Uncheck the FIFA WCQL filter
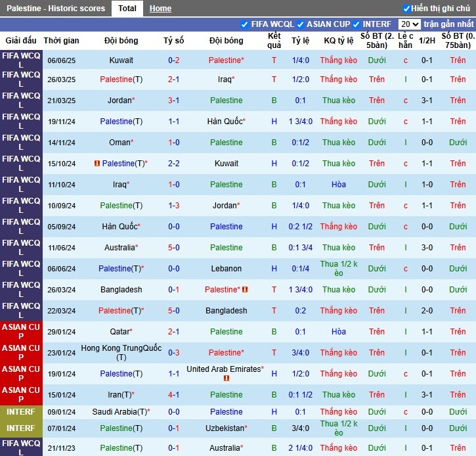The image size is (476, 456). point(244,24)
